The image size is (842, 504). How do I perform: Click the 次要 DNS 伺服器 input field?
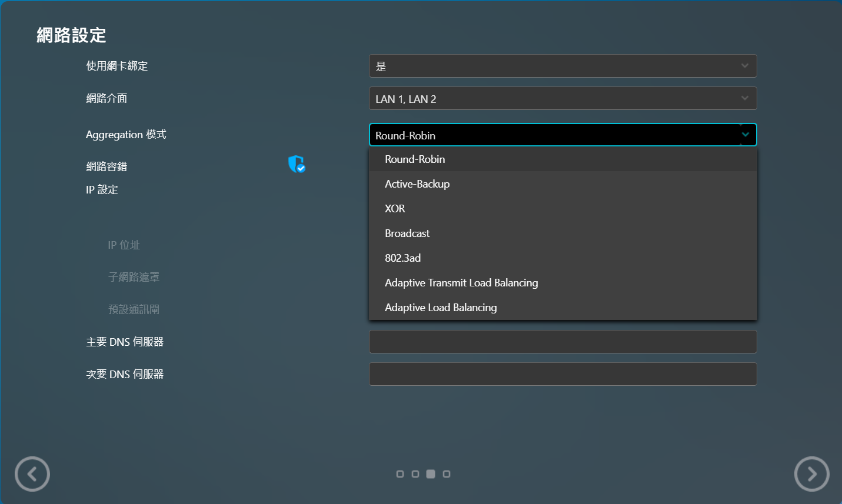pos(563,374)
